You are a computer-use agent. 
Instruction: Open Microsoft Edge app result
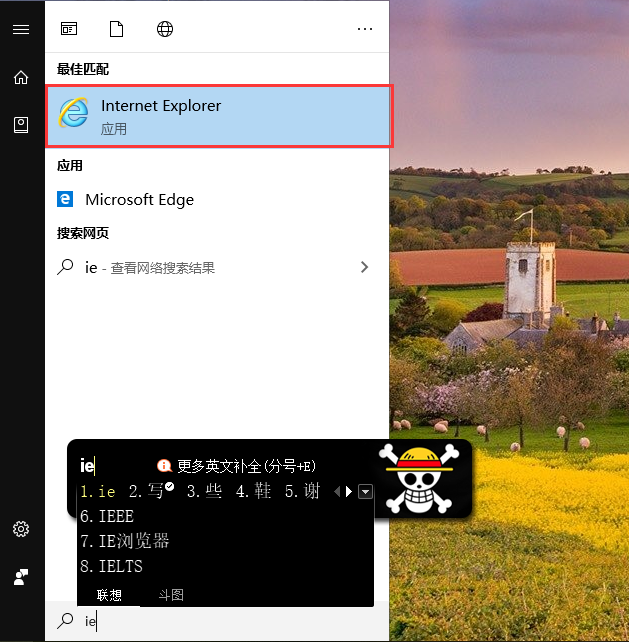coord(217,199)
